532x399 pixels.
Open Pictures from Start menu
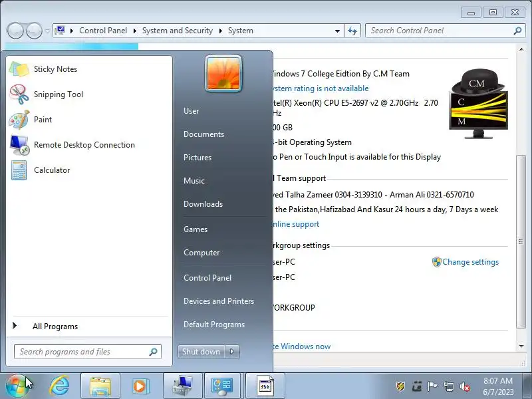(198, 158)
